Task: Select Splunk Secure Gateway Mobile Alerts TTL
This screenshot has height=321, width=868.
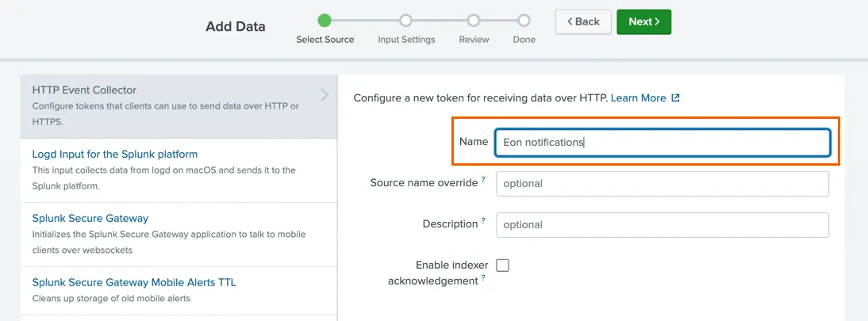Action: coord(134,282)
